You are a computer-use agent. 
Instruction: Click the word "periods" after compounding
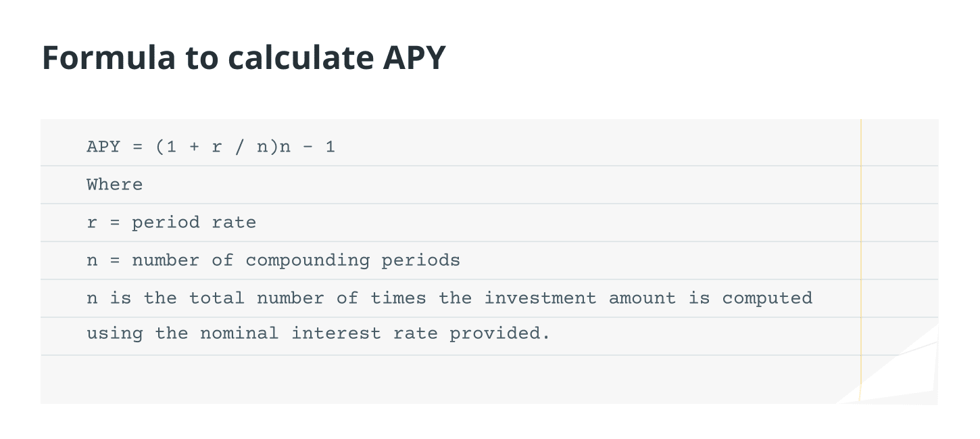(x=420, y=260)
